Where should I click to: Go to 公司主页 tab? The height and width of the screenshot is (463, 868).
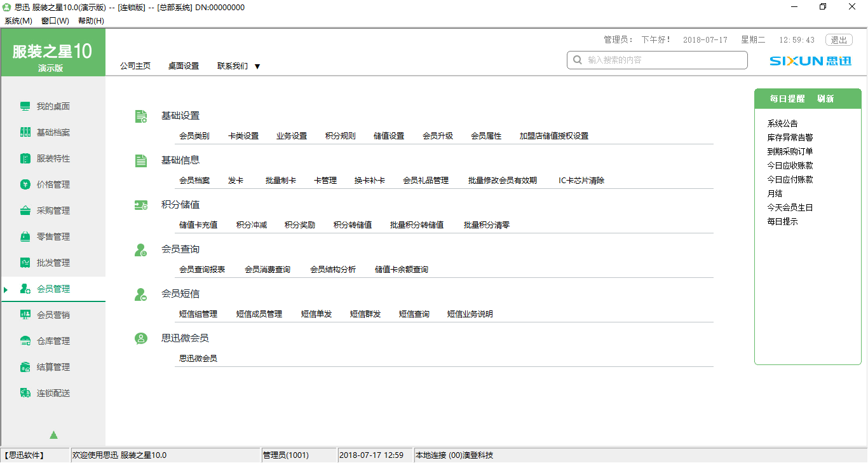pos(135,66)
